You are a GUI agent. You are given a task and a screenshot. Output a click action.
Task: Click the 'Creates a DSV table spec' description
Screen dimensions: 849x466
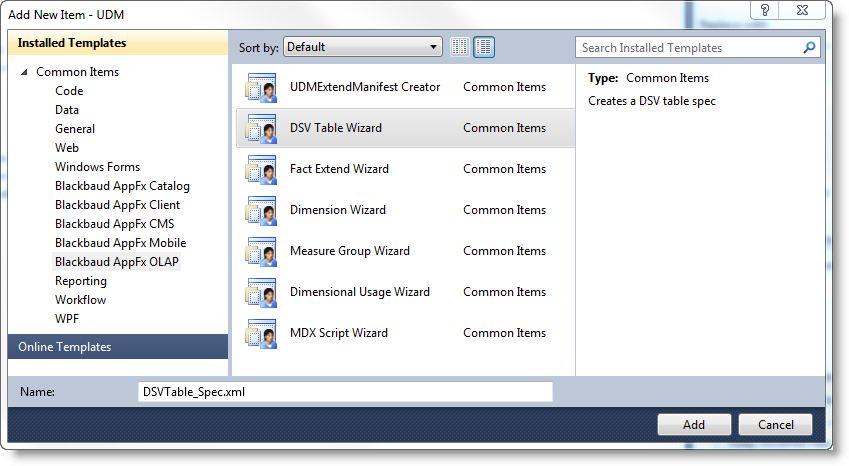point(652,101)
